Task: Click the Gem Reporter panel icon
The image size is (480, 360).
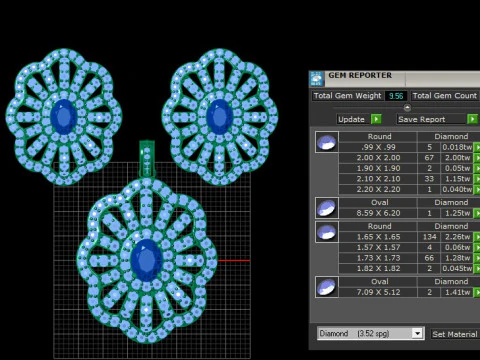Action: click(317, 79)
